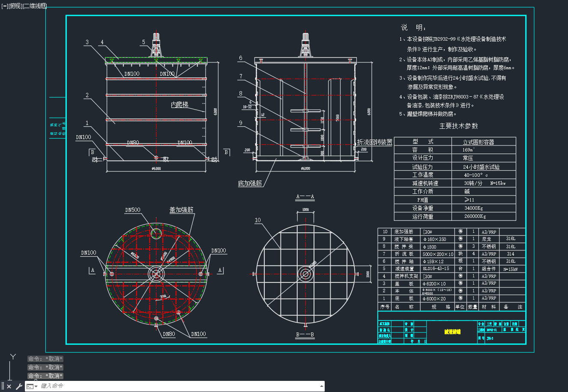This screenshot has width=568, height=392.
Task: Click the recent commands prompt icon
Action: point(30,386)
